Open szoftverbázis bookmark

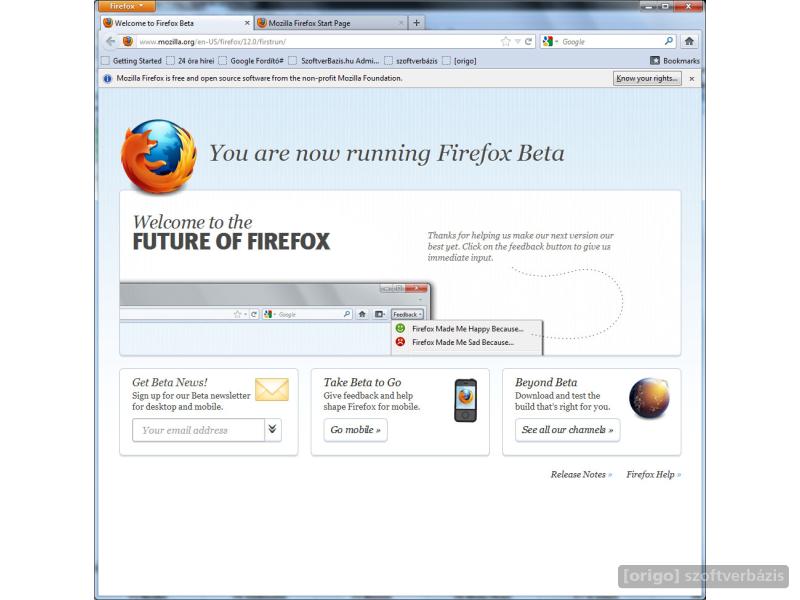pos(411,61)
